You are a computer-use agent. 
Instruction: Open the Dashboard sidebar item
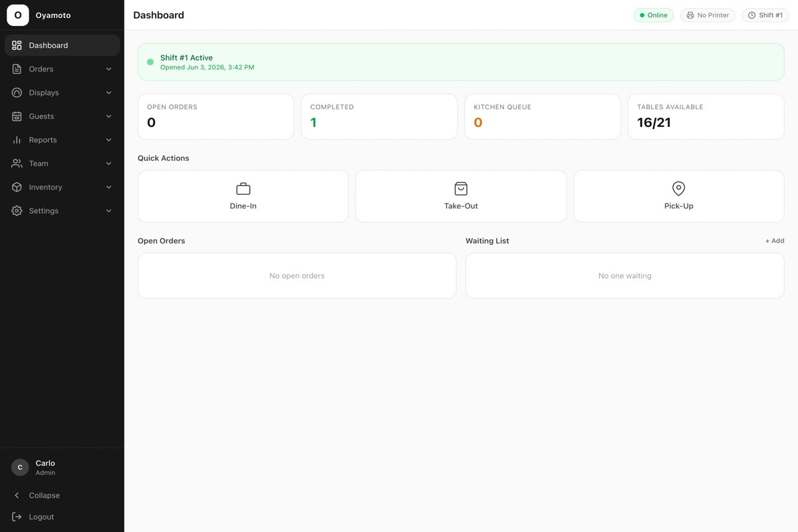[62, 45]
